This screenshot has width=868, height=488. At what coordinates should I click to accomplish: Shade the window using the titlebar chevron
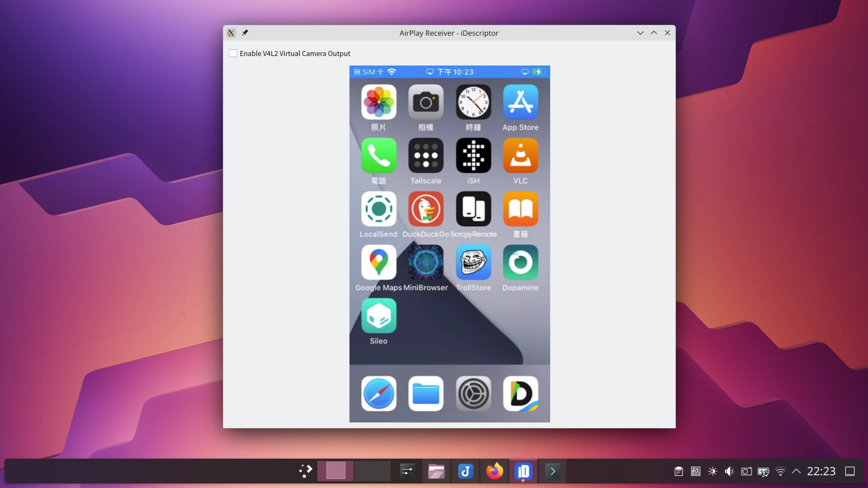click(640, 33)
